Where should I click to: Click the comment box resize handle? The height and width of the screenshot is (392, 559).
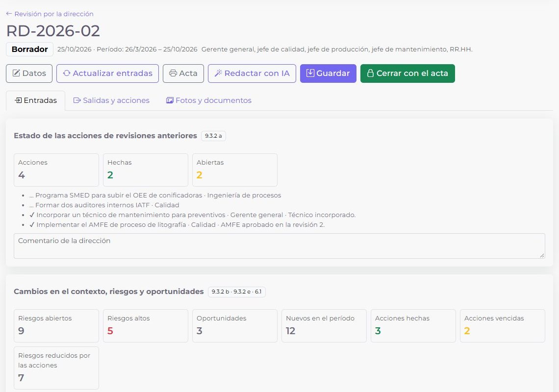542,255
